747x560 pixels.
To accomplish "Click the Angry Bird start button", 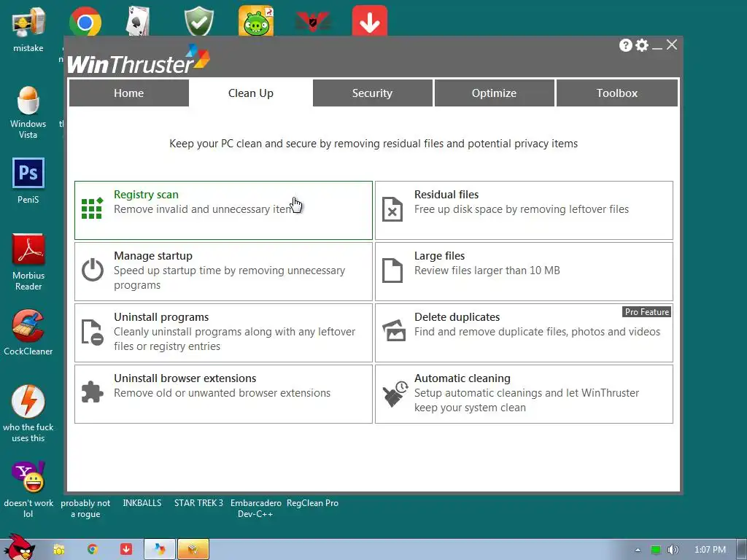I will coord(19,548).
